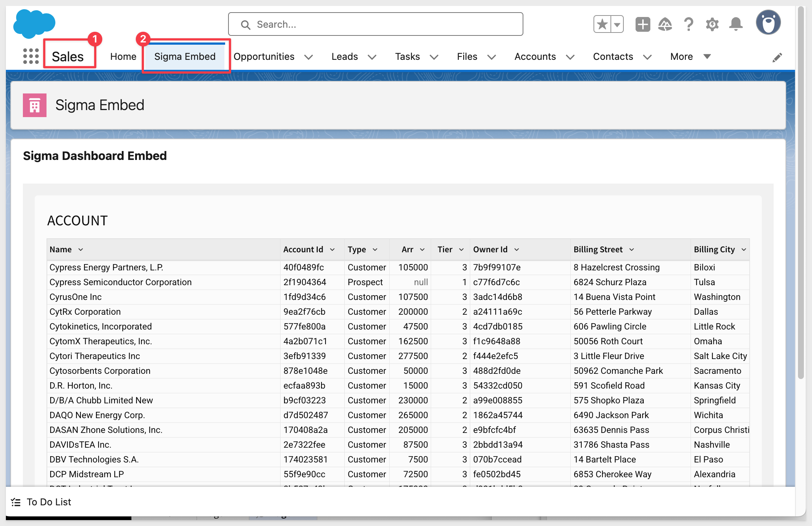This screenshot has width=812, height=526.
Task: Click the Sales app name
Action: click(x=68, y=57)
